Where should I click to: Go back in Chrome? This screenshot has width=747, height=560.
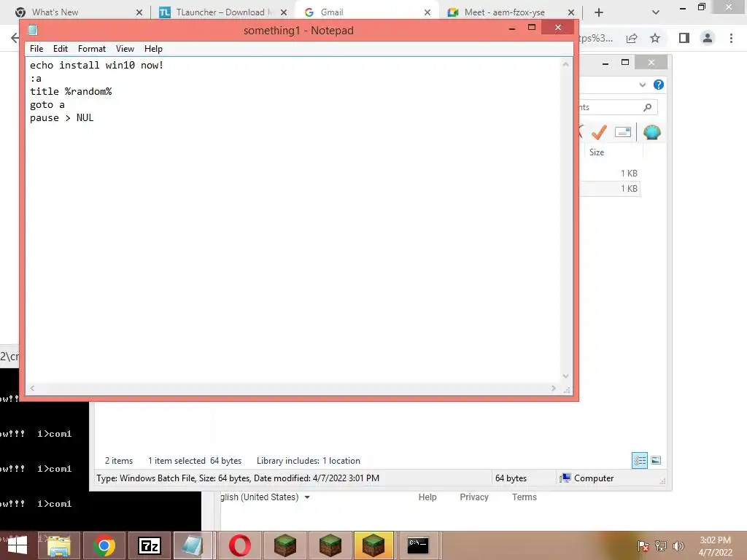(x=15, y=38)
